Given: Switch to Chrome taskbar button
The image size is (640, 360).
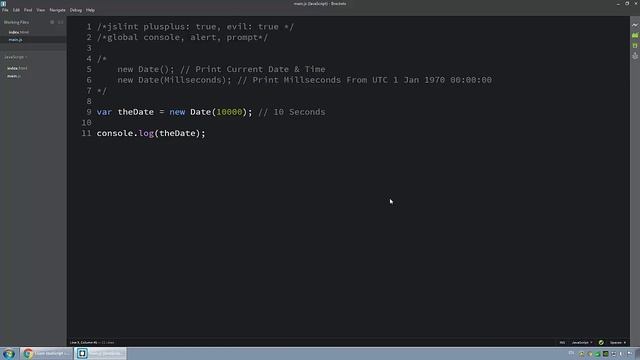Looking at the screenshot, I should click(46, 353).
